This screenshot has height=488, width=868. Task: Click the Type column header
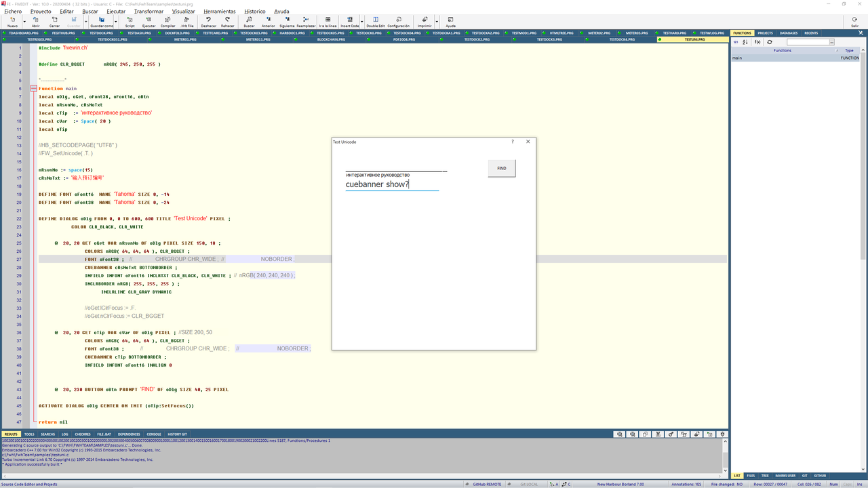tap(849, 50)
